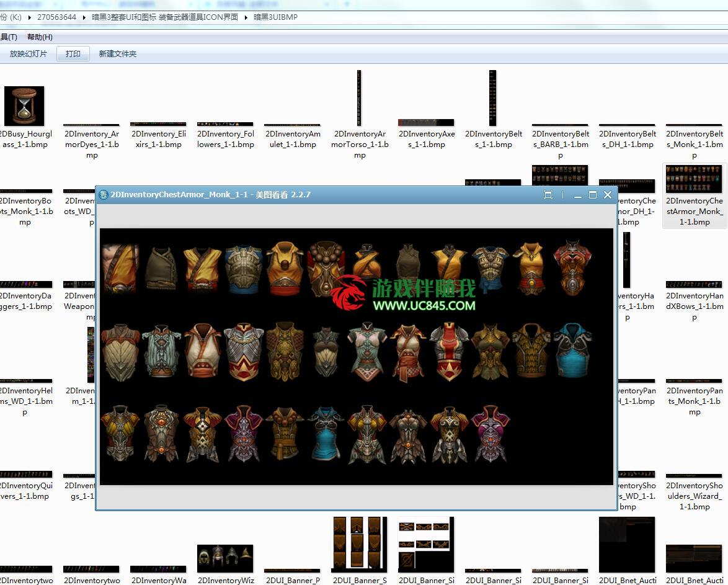Select 2DUI_Banner_S shields thumbnail

tap(359, 545)
